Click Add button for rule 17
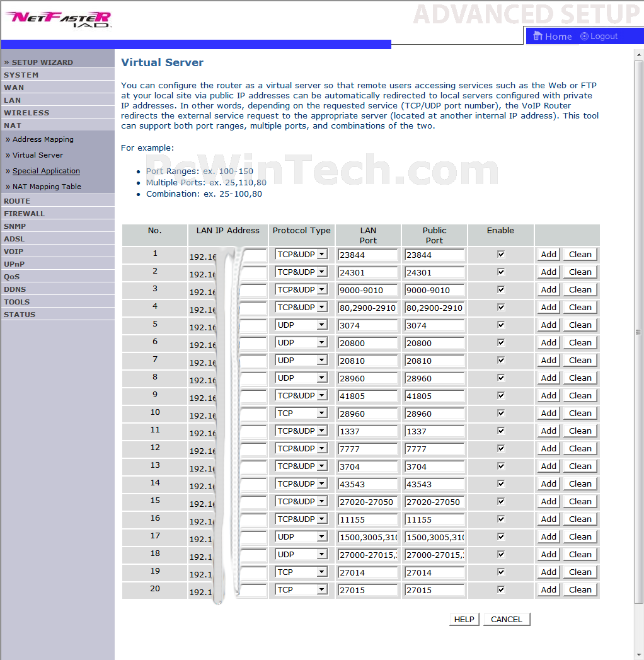The height and width of the screenshot is (660, 644). pos(548,537)
